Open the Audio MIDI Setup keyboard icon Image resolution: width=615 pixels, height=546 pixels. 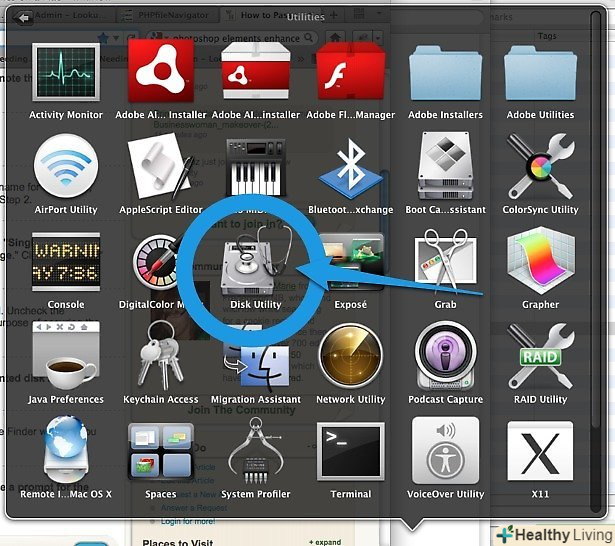256,168
